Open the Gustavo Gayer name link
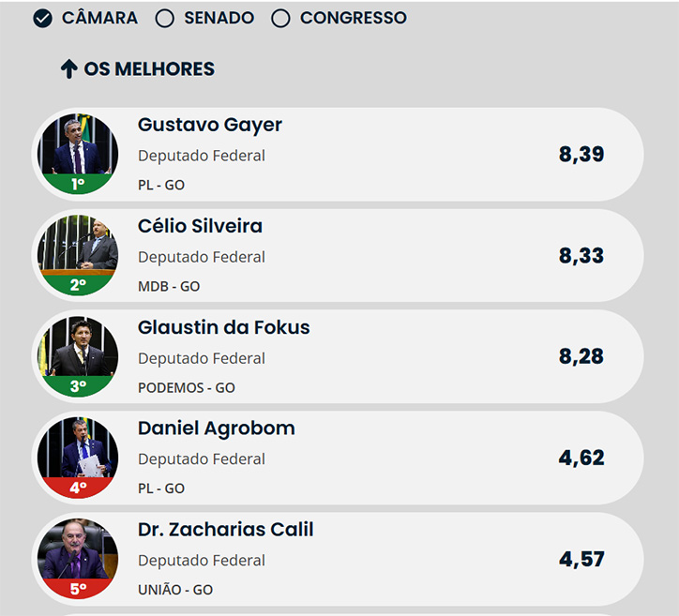This screenshot has width=679, height=616. 209,125
